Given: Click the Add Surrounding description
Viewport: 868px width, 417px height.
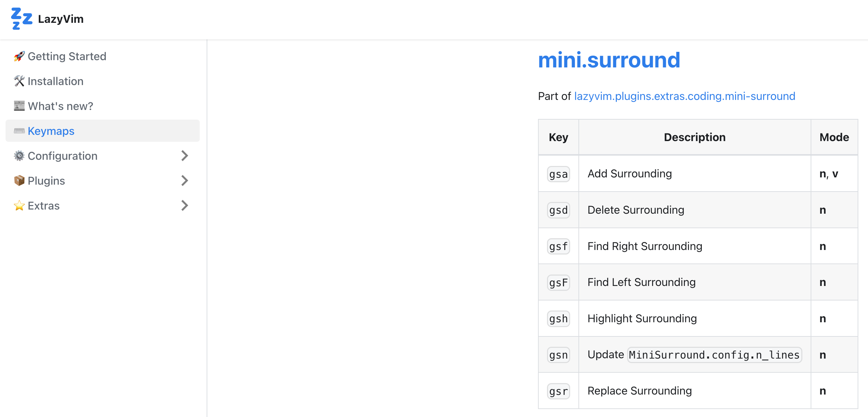Looking at the screenshot, I should click(630, 174).
